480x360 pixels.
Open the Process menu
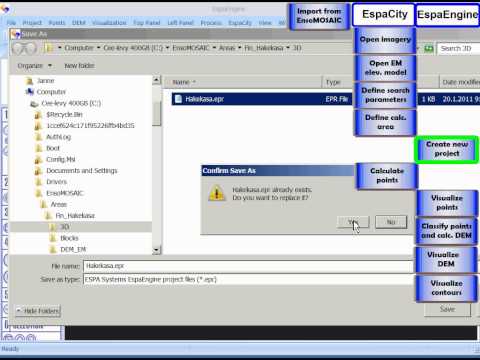[x=211, y=23]
